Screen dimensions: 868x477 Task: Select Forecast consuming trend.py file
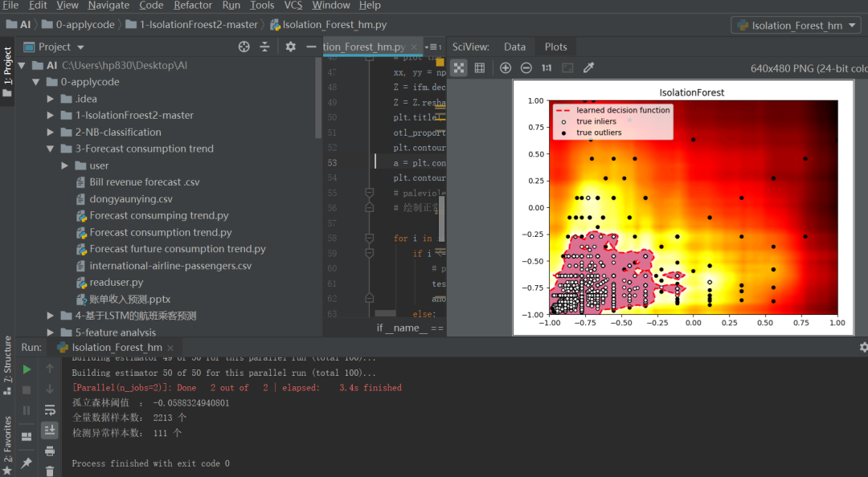click(x=159, y=216)
